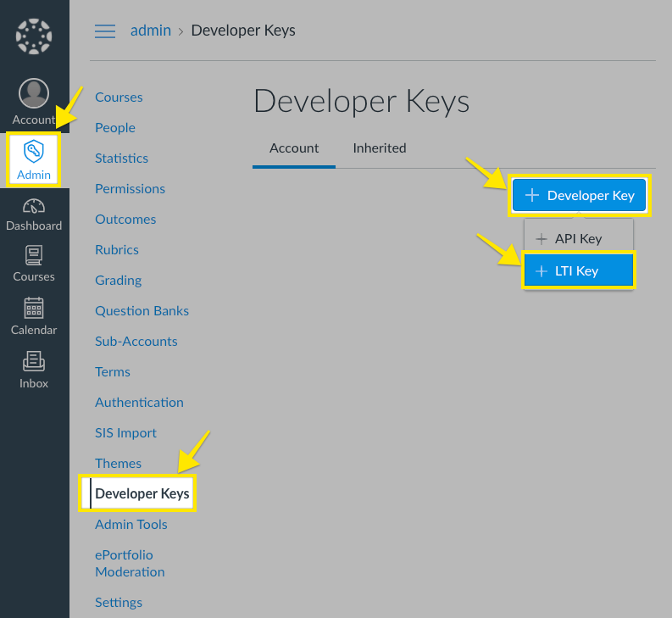
Task: Click the admin breadcrumb link
Action: point(151,31)
